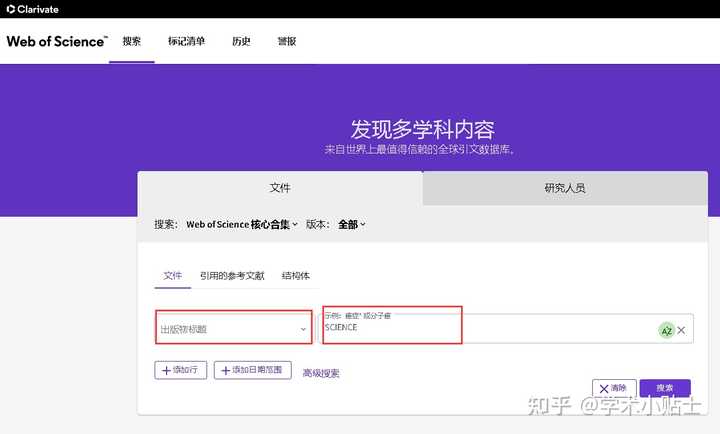Switch to the 研究人员 tab
The width and height of the screenshot is (720, 434).
(x=565, y=188)
